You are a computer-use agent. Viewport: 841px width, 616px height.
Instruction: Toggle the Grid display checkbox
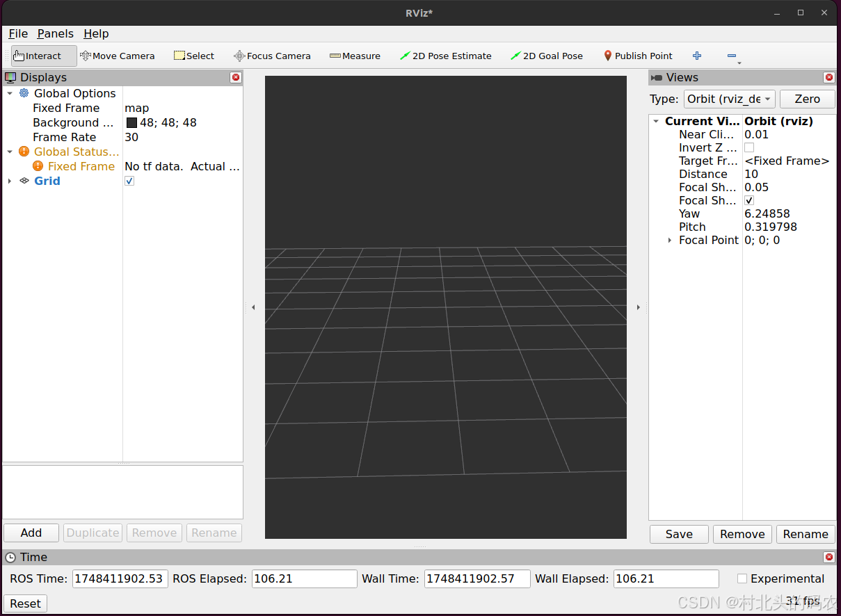coord(129,181)
